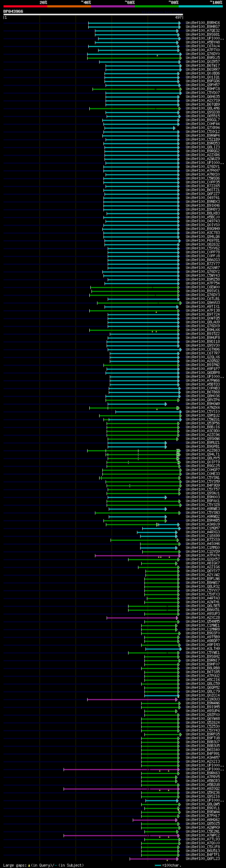
Task: Click label UniRef100_C5XT57
Action: pos(203,489)
